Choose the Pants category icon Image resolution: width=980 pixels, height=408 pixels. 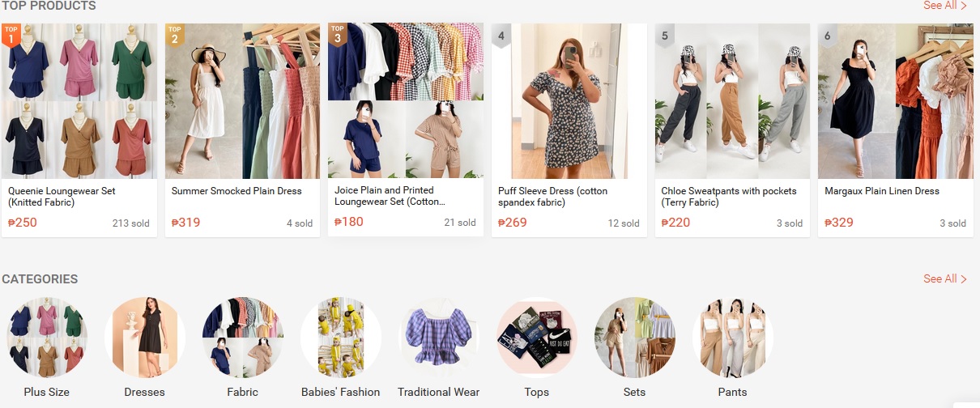[732, 338]
